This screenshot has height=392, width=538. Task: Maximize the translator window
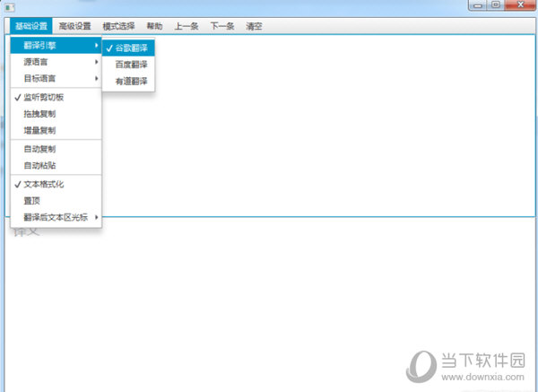point(496,5)
